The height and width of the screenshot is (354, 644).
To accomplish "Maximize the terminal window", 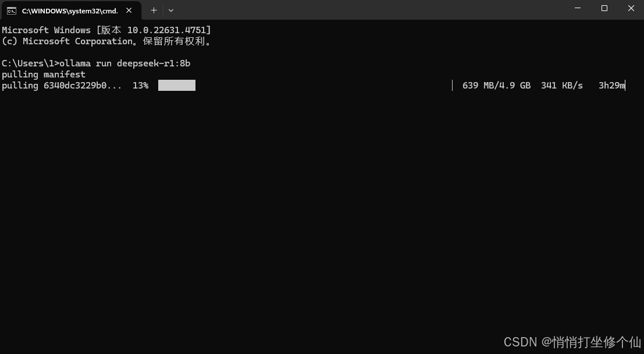I will [x=604, y=8].
